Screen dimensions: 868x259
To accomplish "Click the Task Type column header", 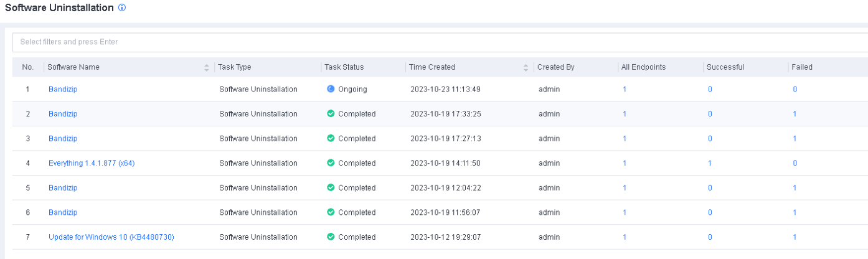I will [234, 67].
